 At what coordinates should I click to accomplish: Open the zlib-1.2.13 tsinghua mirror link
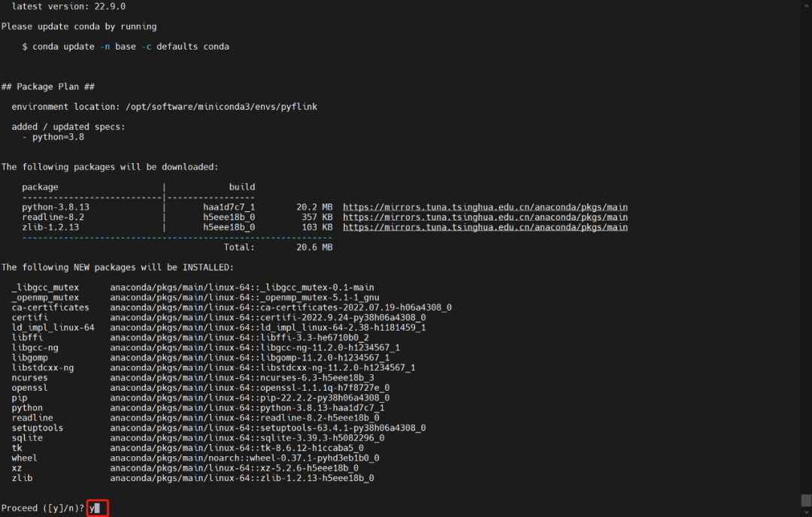click(485, 227)
